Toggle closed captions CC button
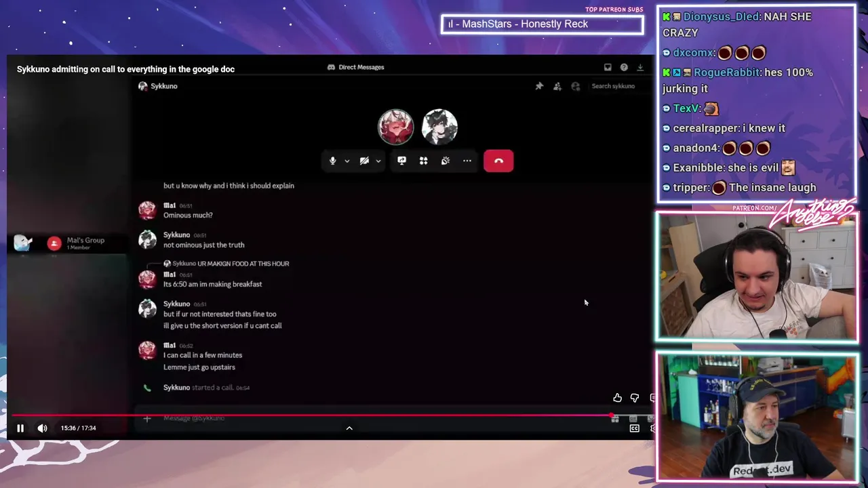The image size is (868, 488). (634, 428)
